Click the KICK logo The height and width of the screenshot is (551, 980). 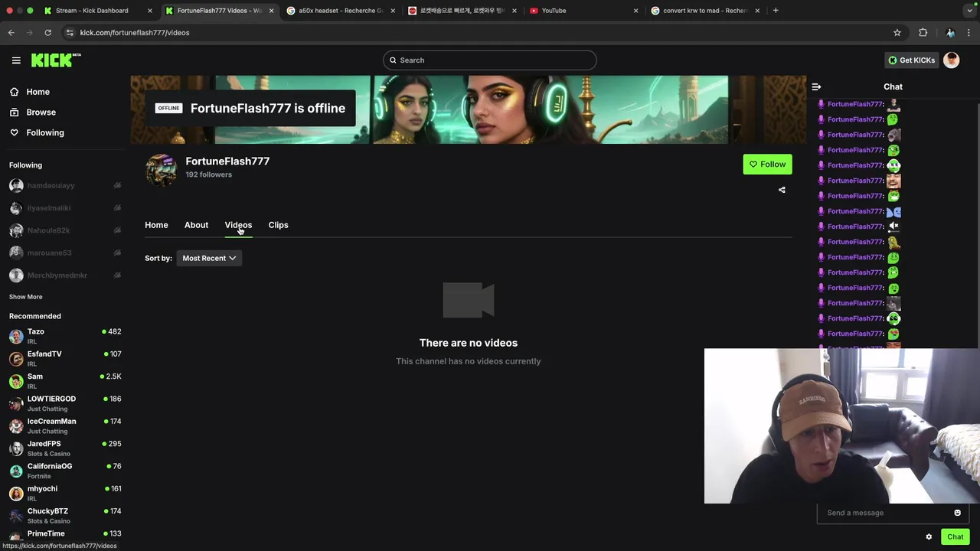point(56,60)
